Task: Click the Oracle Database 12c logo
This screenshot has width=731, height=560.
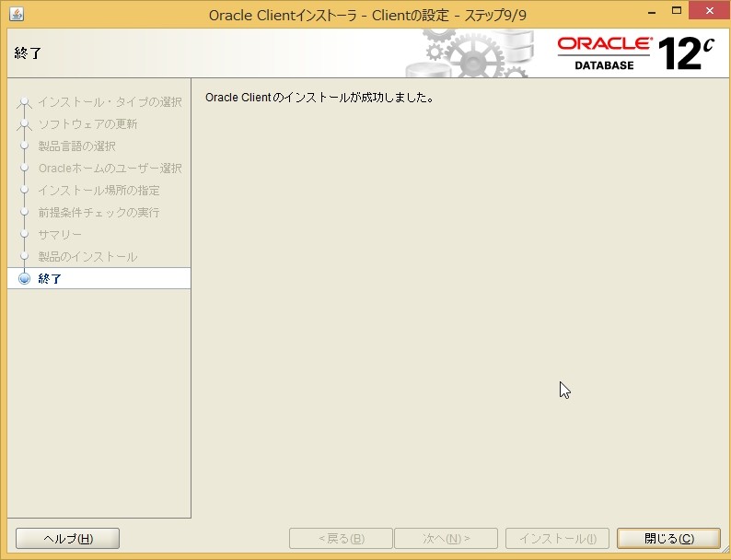Action: tap(635, 53)
